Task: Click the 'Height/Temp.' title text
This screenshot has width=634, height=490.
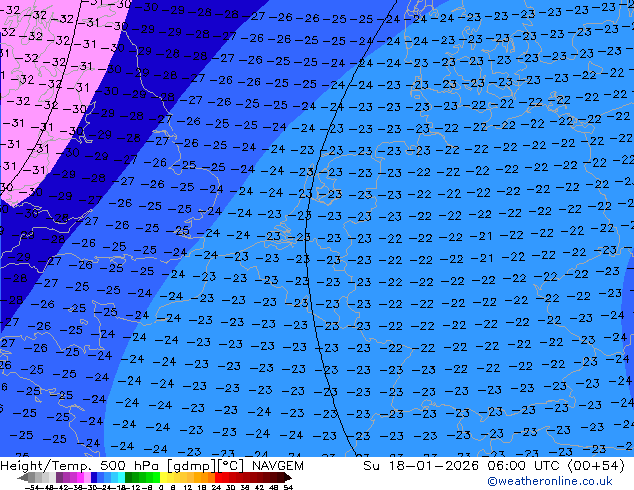Action: click(x=48, y=466)
